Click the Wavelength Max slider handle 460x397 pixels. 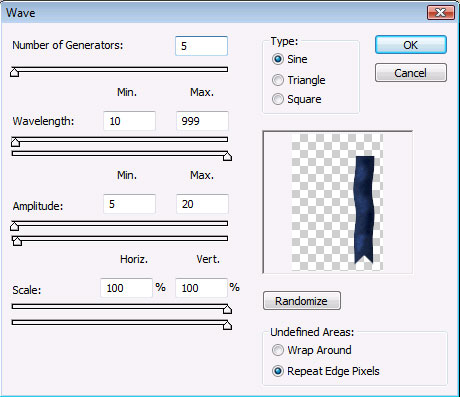click(227, 156)
